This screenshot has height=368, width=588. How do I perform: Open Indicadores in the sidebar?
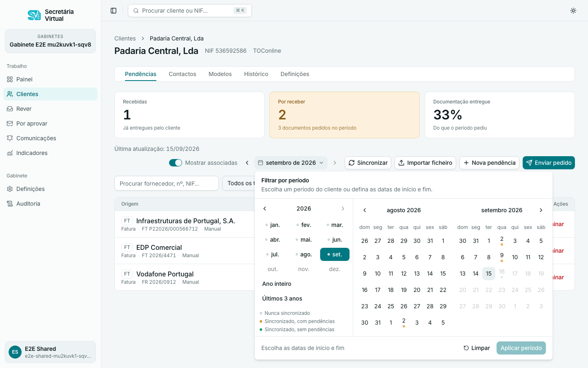coord(50,153)
